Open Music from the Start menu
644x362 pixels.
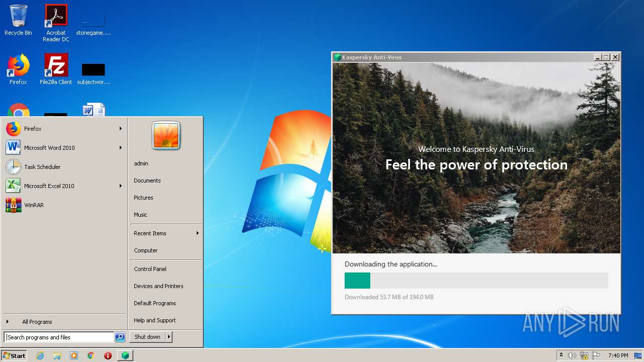click(140, 215)
